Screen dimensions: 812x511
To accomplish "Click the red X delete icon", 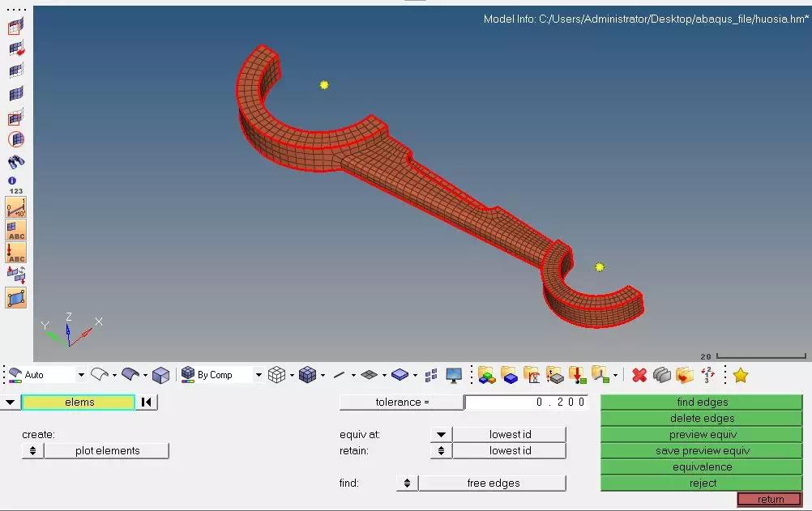I will tap(639, 375).
